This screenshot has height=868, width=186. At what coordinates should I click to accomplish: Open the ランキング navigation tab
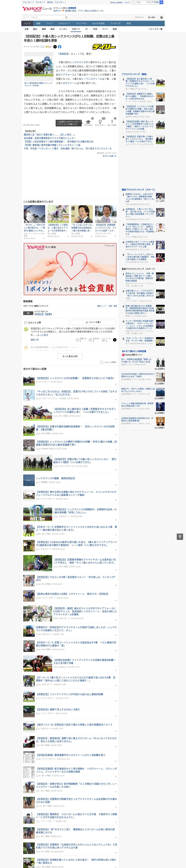pos(115,24)
